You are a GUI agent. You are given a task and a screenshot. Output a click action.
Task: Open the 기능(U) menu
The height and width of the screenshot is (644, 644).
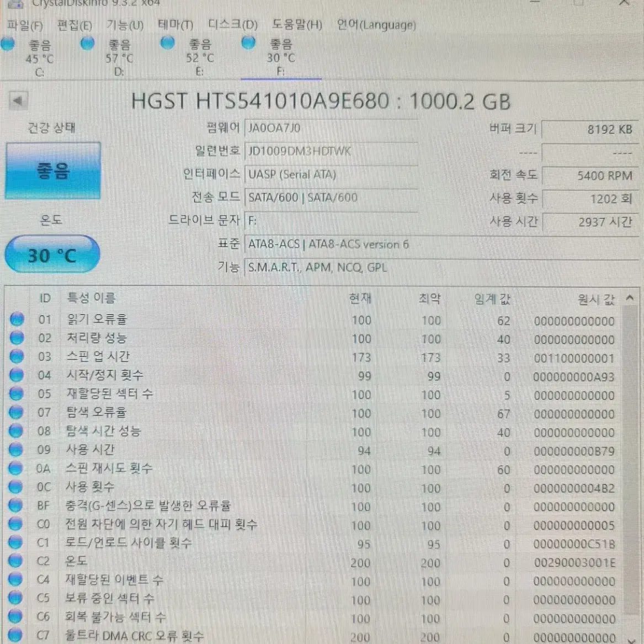click(x=125, y=25)
